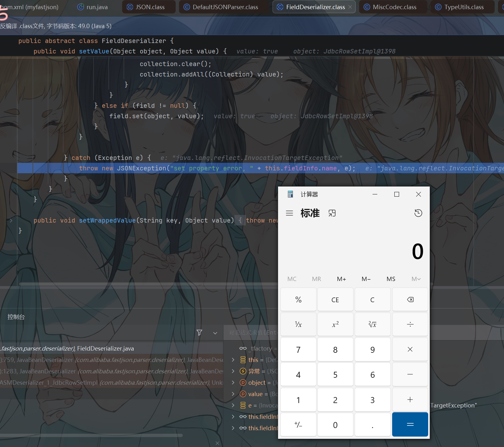This screenshot has width=504, height=447.
Task: Toggle calculator keep-on-top mode icon
Action: pos(332,213)
